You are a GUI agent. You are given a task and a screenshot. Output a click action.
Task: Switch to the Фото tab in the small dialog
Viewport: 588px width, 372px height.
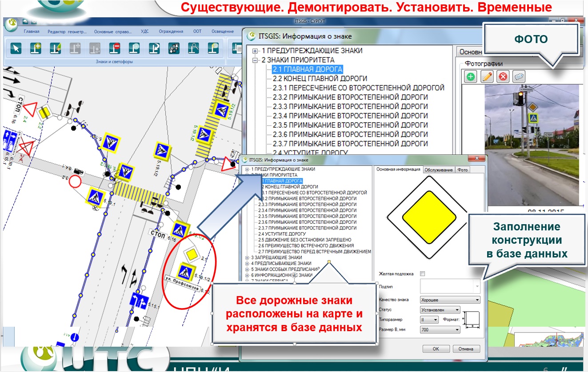point(463,170)
